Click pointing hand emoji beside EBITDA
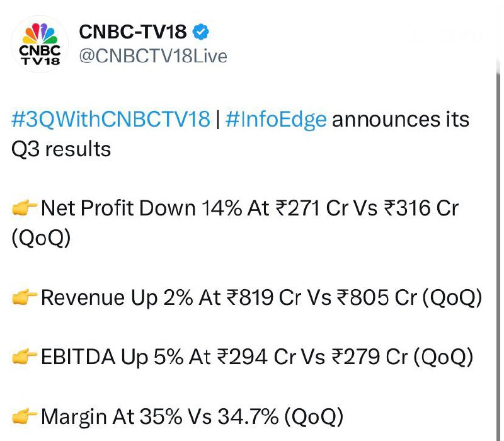 [25, 357]
